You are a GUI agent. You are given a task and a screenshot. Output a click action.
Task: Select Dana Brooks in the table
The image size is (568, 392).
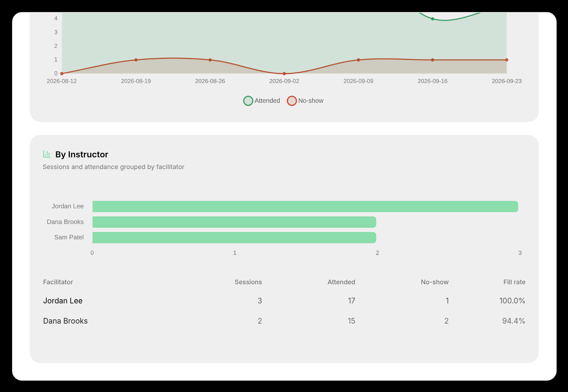coord(65,321)
